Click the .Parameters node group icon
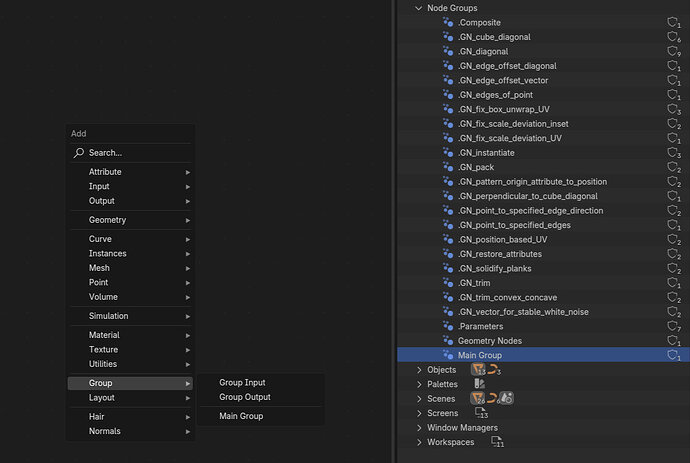The image size is (690, 463). tap(448, 326)
